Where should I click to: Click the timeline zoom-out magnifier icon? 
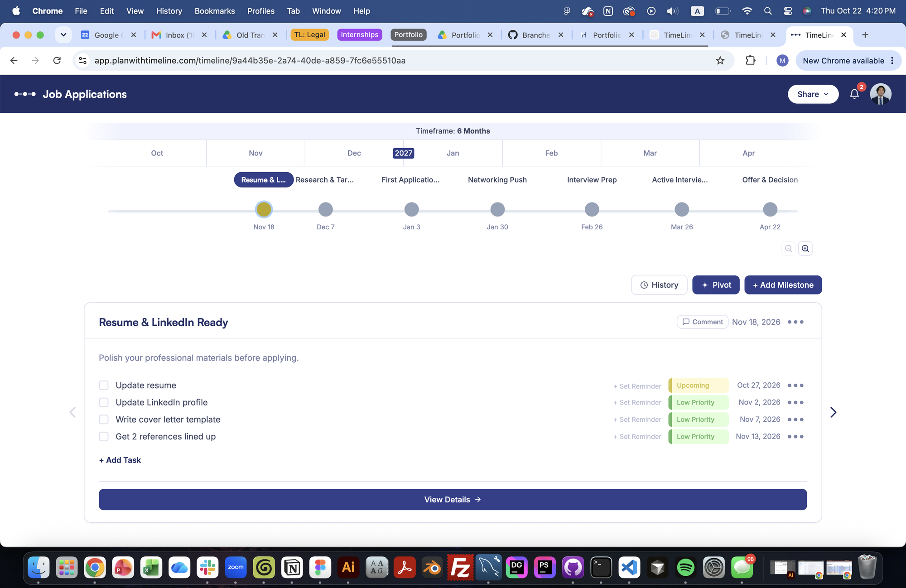(x=789, y=248)
